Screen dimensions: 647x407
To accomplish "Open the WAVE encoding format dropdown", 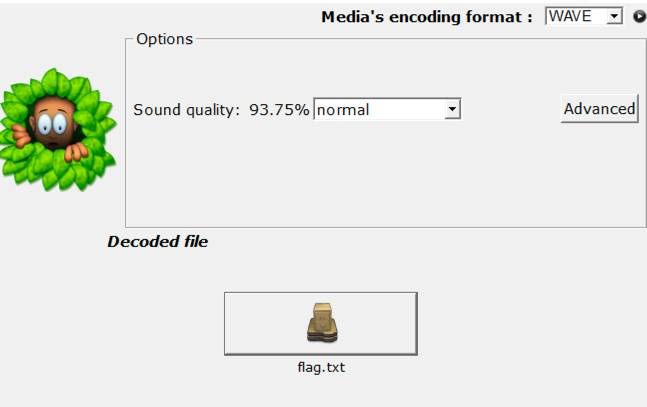I will pos(584,16).
